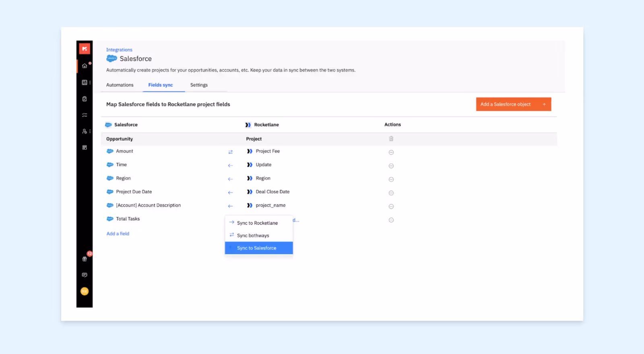Change sync direction for Amount row

pos(231,152)
